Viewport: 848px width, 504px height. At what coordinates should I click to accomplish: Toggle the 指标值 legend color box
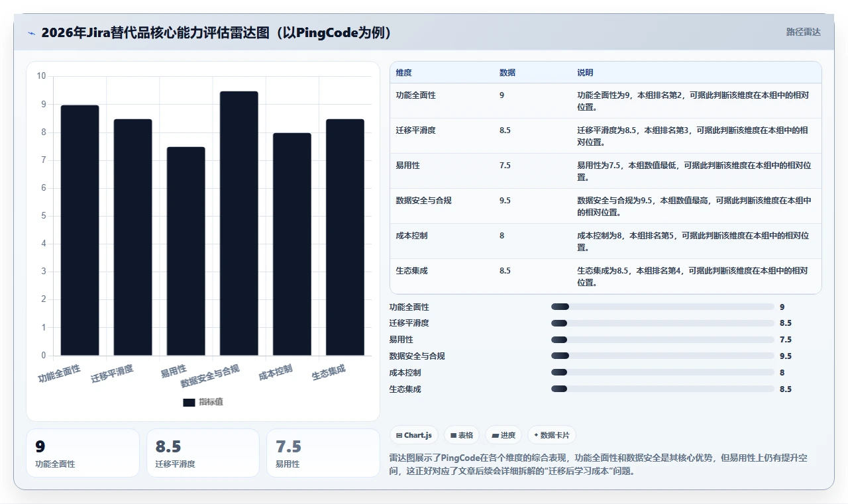189,402
